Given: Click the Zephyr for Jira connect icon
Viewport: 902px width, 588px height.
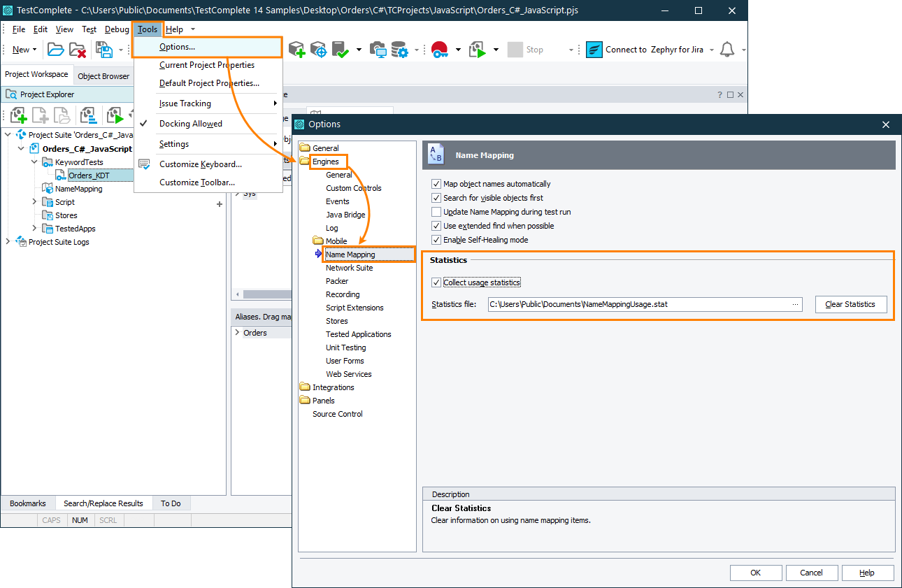Looking at the screenshot, I should point(594,50).
